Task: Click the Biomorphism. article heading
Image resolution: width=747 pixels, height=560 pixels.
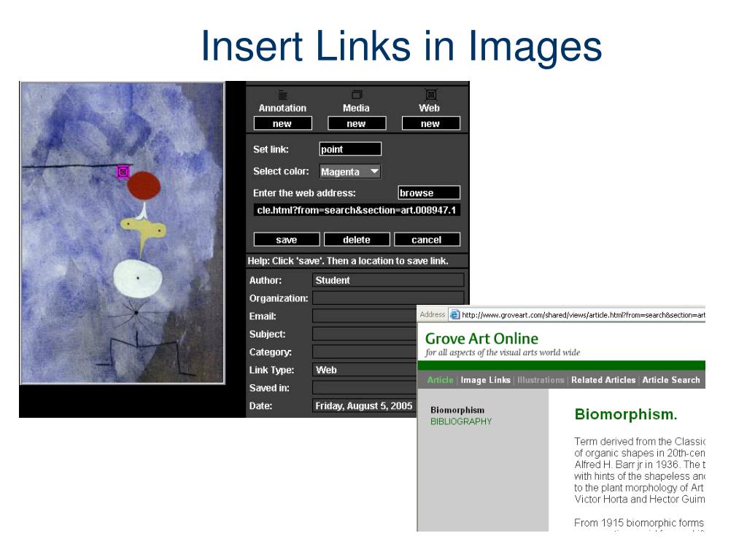Action: tap(625, 414)
